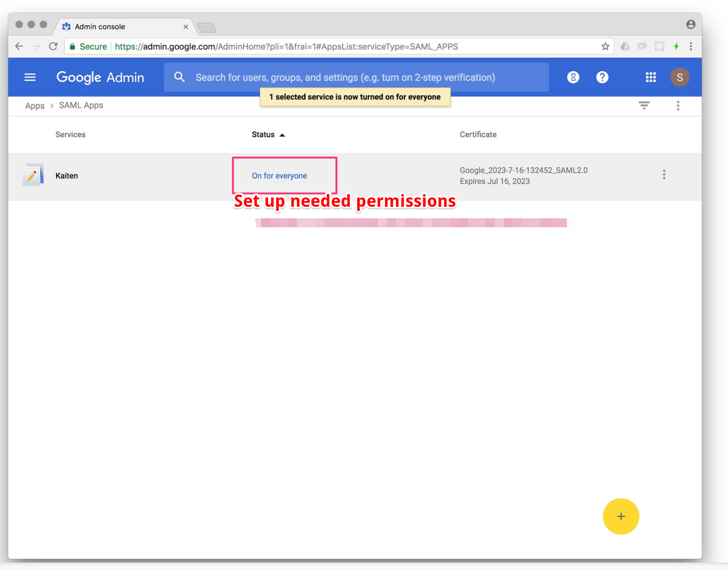Go to Apps in the breadcrumb
The width and height of the screenshot is (728, 569).
coord(35,105)
